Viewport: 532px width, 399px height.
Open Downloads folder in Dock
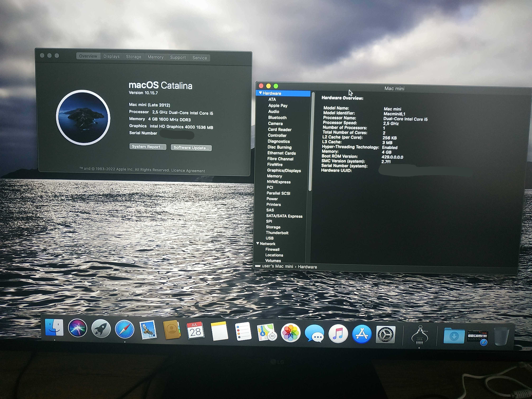454,336
